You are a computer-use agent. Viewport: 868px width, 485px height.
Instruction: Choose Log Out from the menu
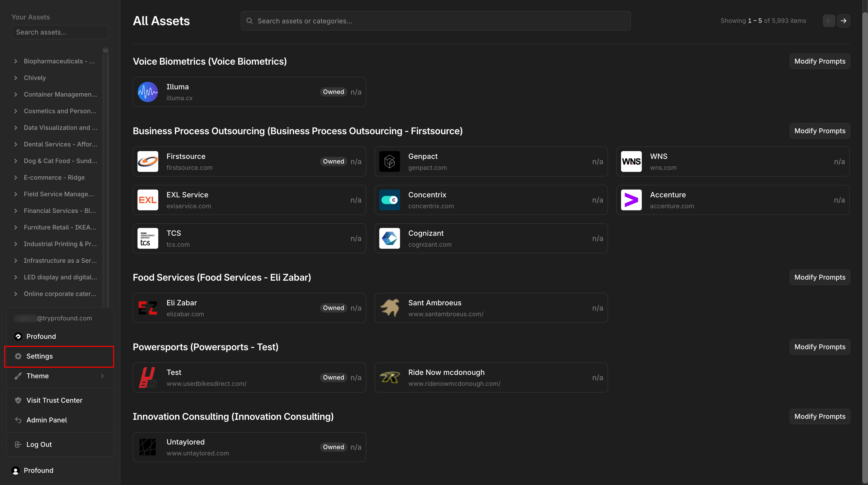[x=39, y=444]
